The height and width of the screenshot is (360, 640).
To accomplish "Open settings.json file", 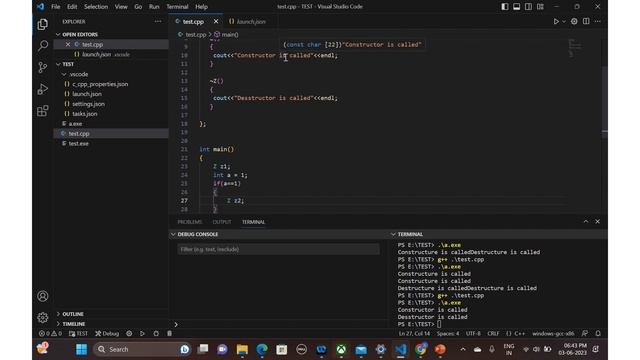I will 111,104.
